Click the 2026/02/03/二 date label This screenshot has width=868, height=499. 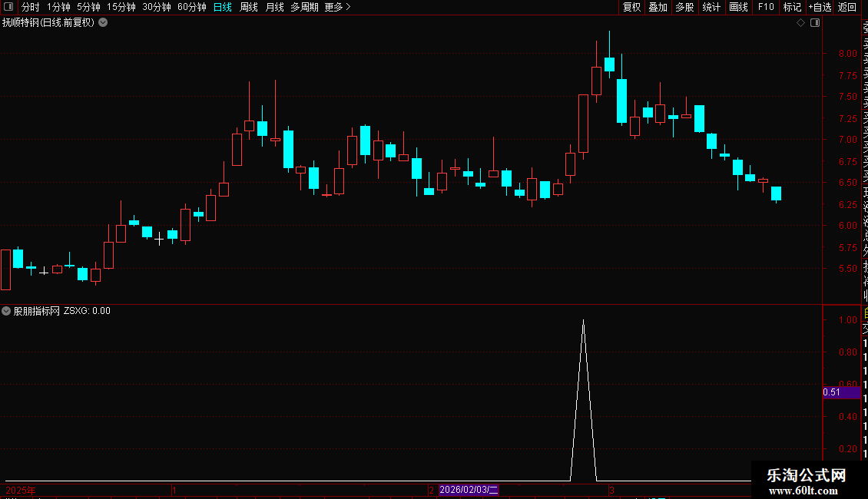click(x=469, y=490)
